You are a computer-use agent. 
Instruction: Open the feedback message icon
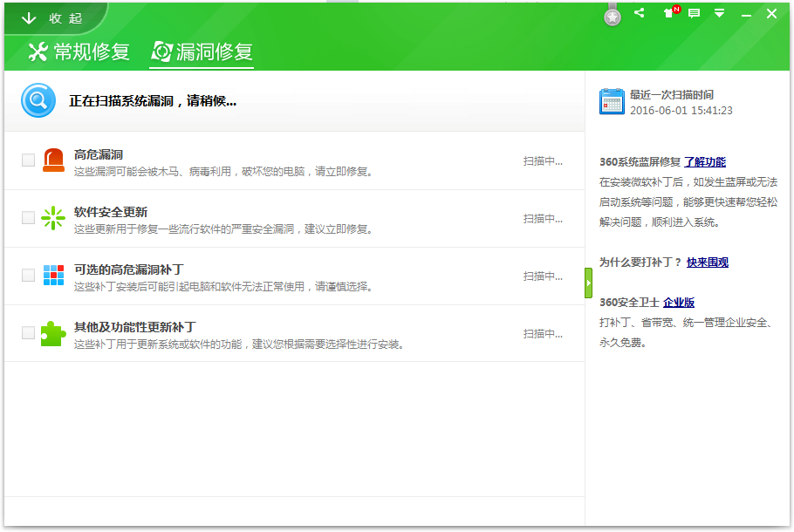coord(695,13)
